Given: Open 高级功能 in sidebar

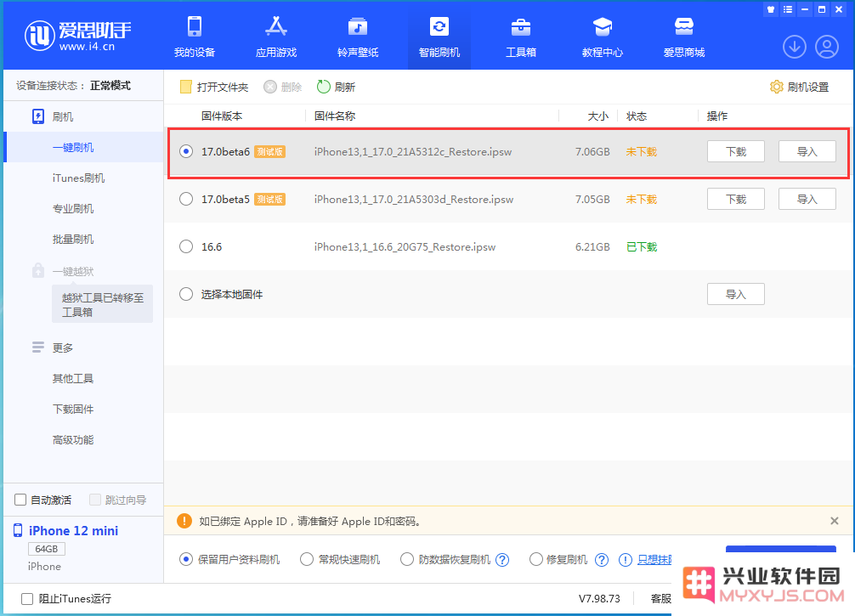Looking at the screenshot, I should click(73, 439).
